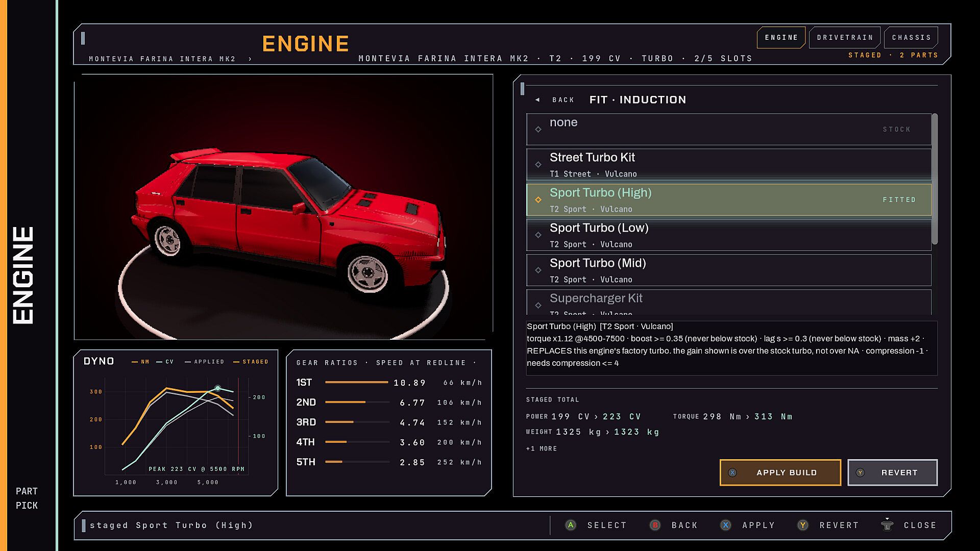980x551 pixels.
Task: Select the diamond marker for Street Turbo Kit
Action: click(538, 164)
